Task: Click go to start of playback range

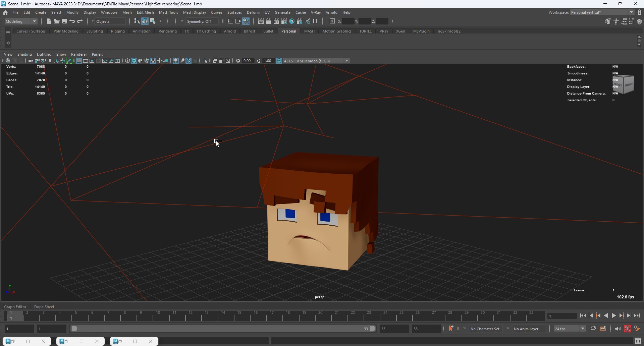Action: coord(583,315)
